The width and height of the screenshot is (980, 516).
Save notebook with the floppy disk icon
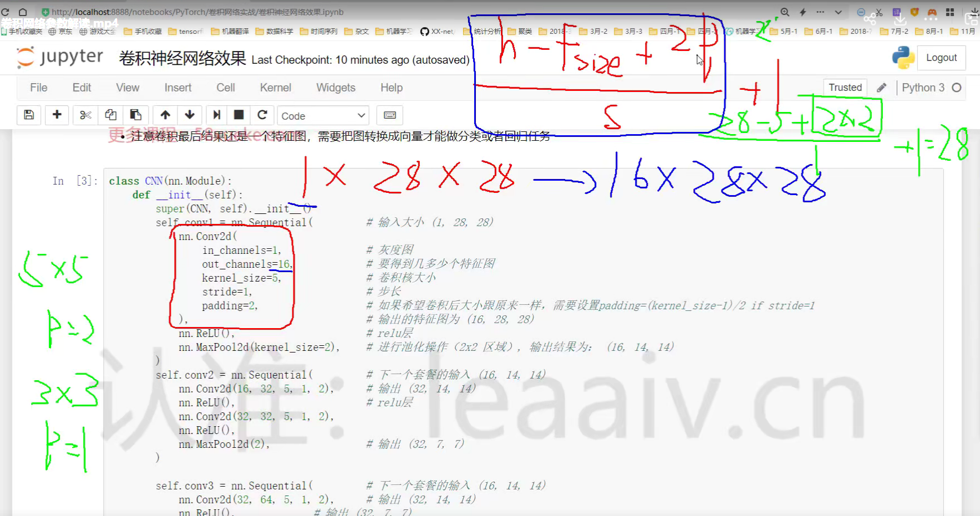tap(29, 115)
